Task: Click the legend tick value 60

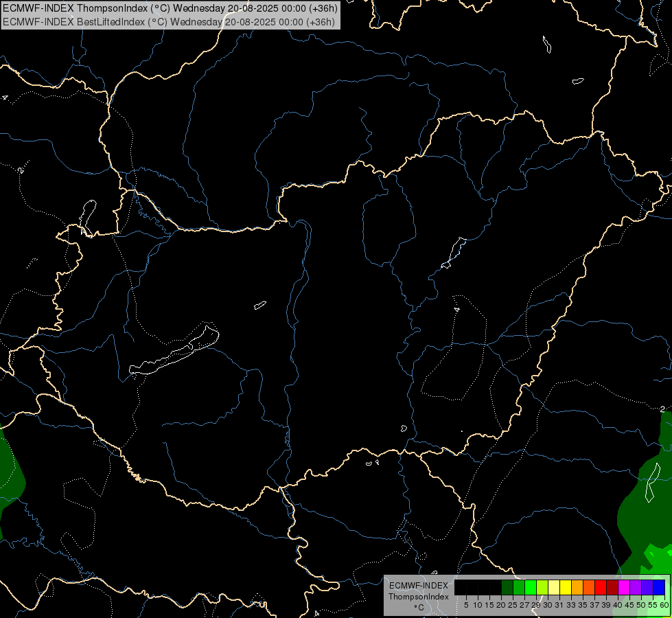Action: pos(664,605)
